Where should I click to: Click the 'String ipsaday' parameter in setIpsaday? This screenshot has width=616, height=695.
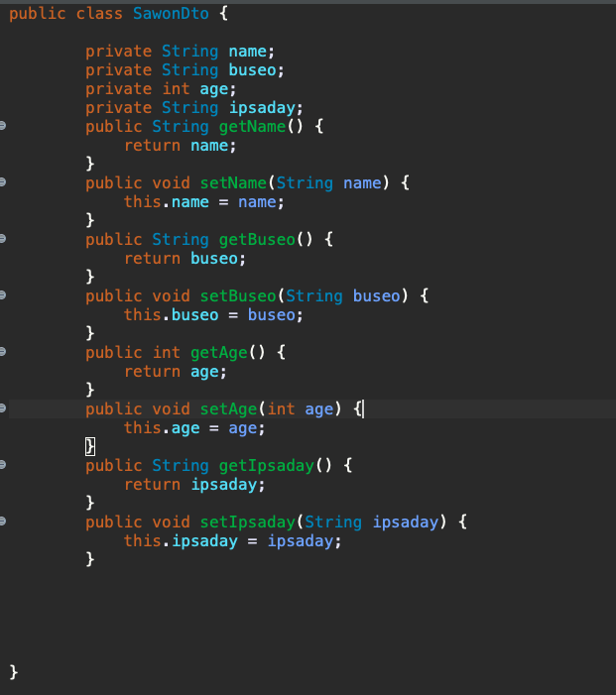(372, 522)
